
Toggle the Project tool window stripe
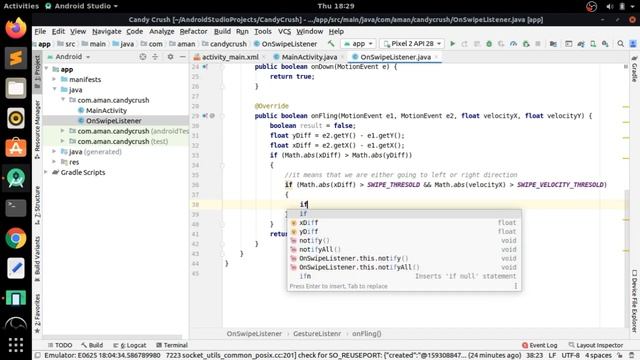pyautogui.click(x=37, y=73)
